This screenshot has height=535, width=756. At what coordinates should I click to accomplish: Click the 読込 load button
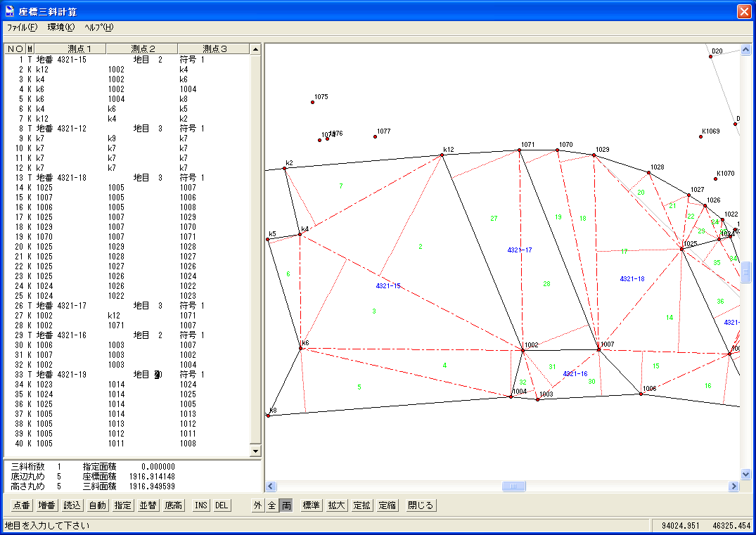click(72, 505)
